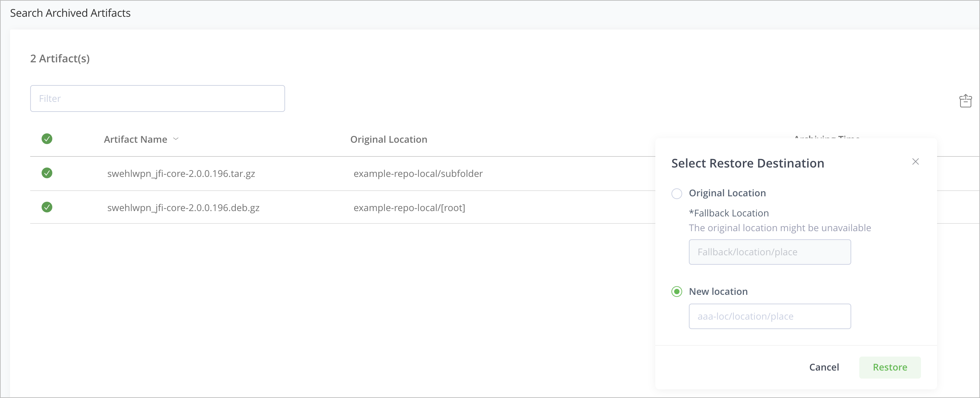Uncheck the tar.gz artifact row checkmark
The image size is (980, 398).
[47, 173]
